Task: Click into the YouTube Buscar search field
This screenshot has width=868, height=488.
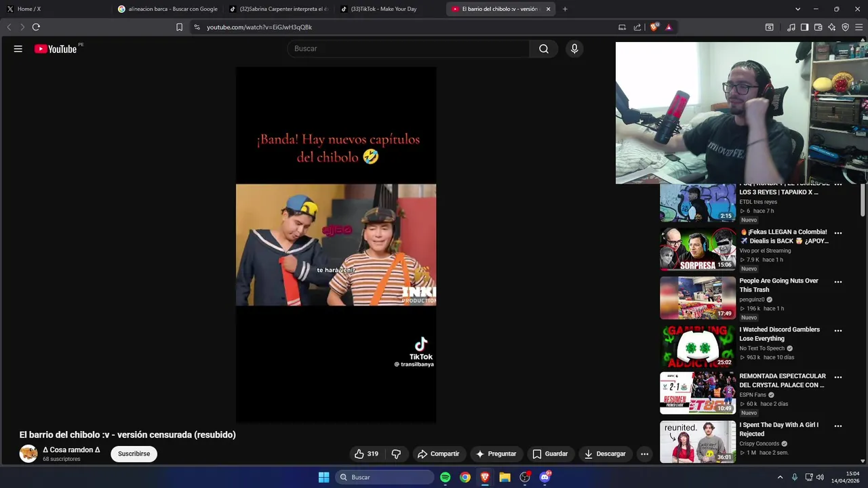Action: [408, 49]
